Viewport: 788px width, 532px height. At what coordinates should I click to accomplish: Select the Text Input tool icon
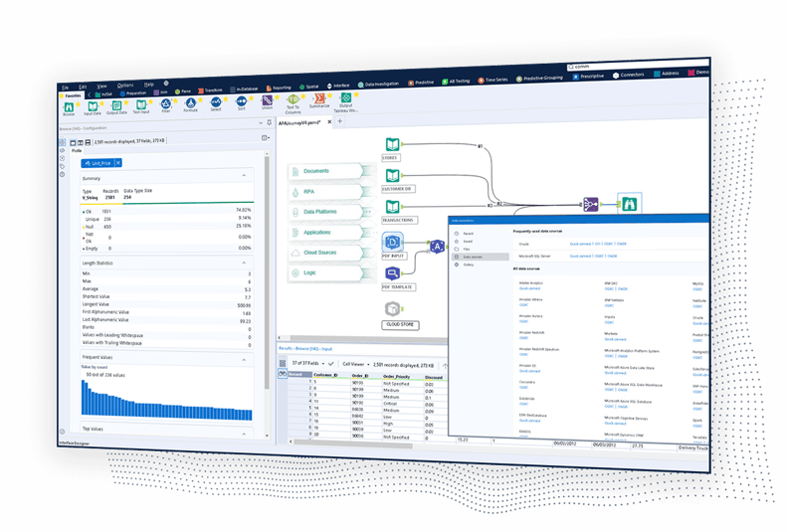(141, 105)
